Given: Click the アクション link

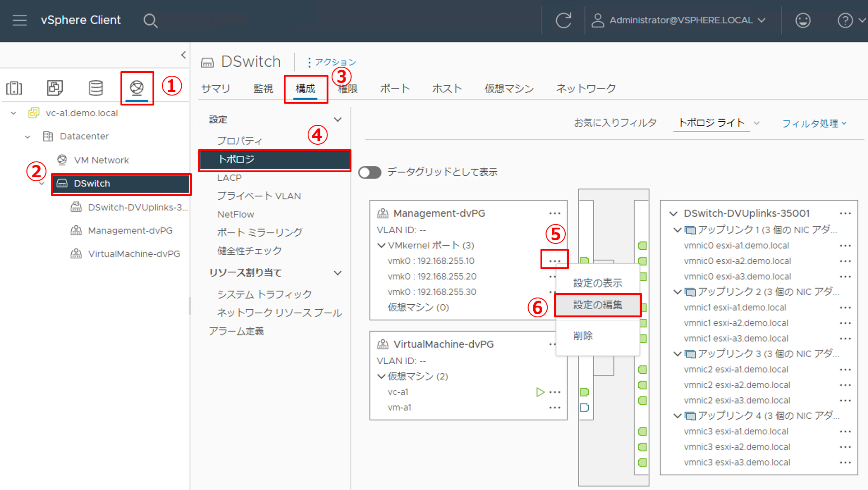Looking at the screenshot, I should coord(332,62).
